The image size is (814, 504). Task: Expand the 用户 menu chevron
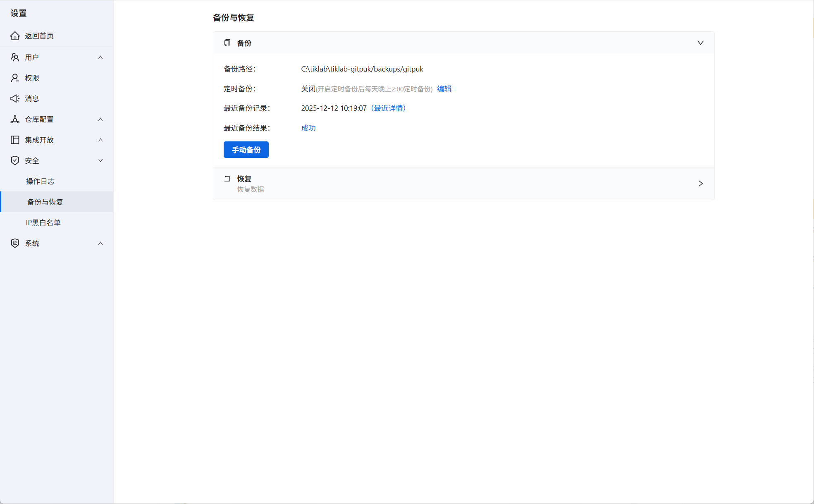(x=100, y=57)
